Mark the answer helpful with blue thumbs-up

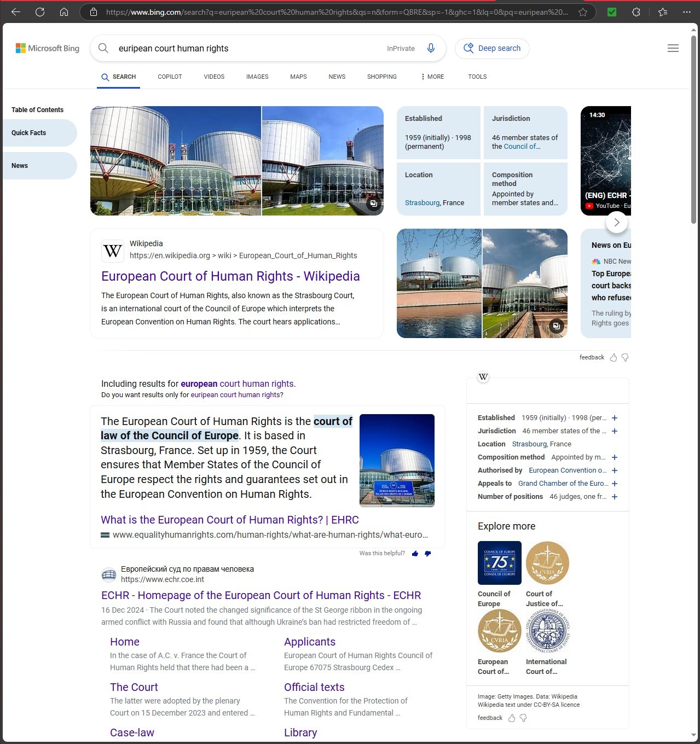tap(415, 554)
